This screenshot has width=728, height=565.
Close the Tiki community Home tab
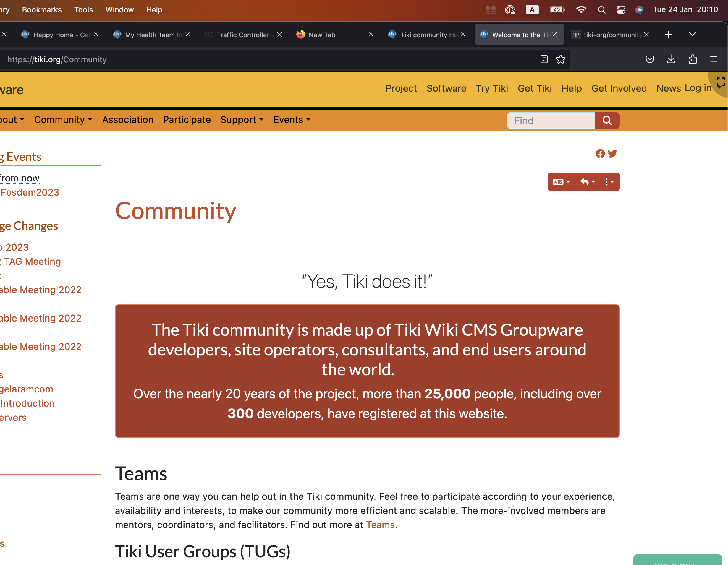point(463,34)
